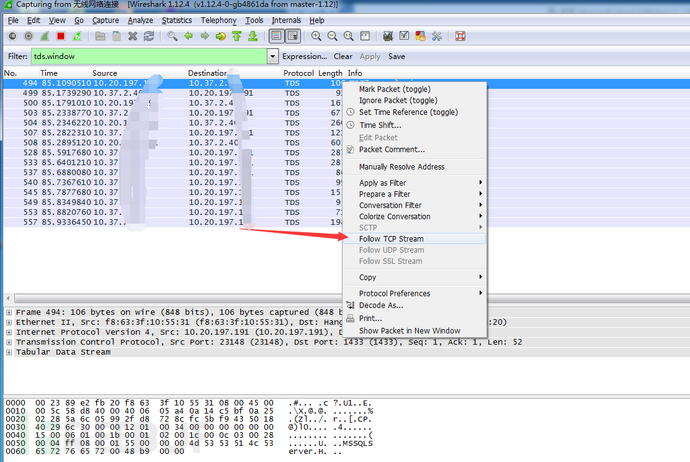Viewport: 690px width, 462px height.
Task: Expand the Prepare a Filter submenu
Action: click(415, 194)
